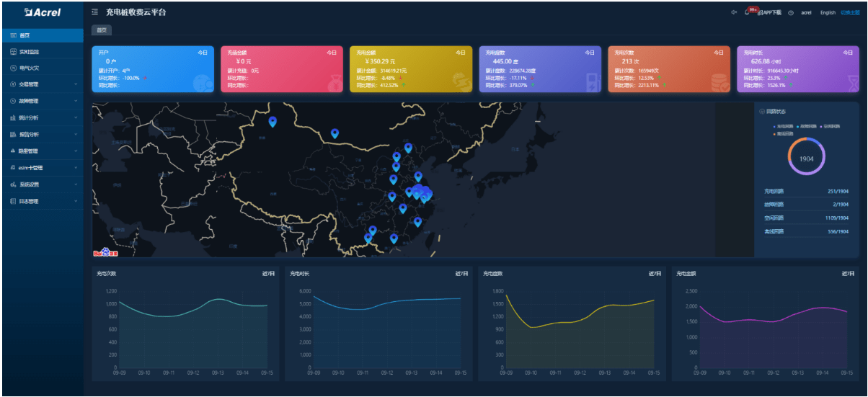Toggle 离线回路 legend item in chart
The image size is (868, 397).
[784, 134]
